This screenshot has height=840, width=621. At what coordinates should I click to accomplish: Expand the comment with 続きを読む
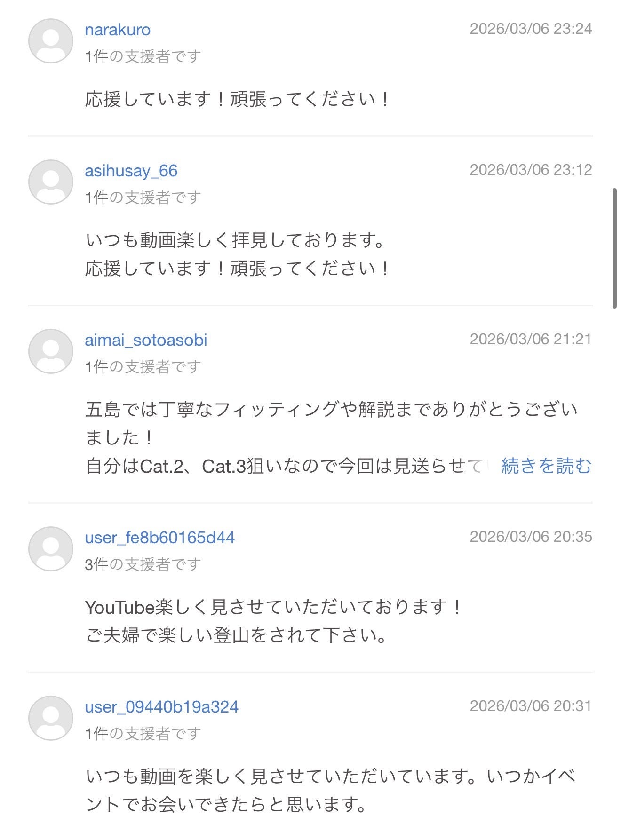546,466
